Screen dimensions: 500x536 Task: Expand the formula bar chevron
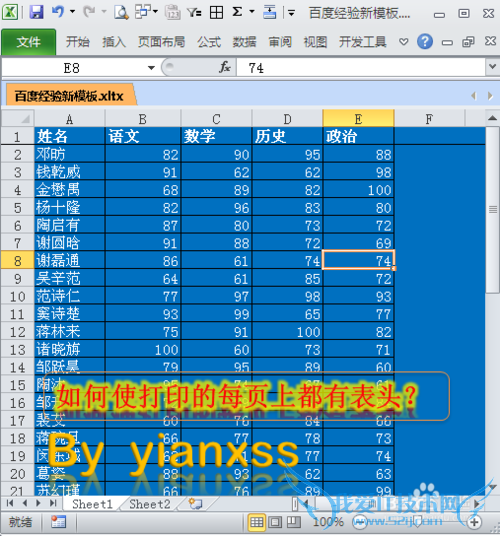pos(492,67)
